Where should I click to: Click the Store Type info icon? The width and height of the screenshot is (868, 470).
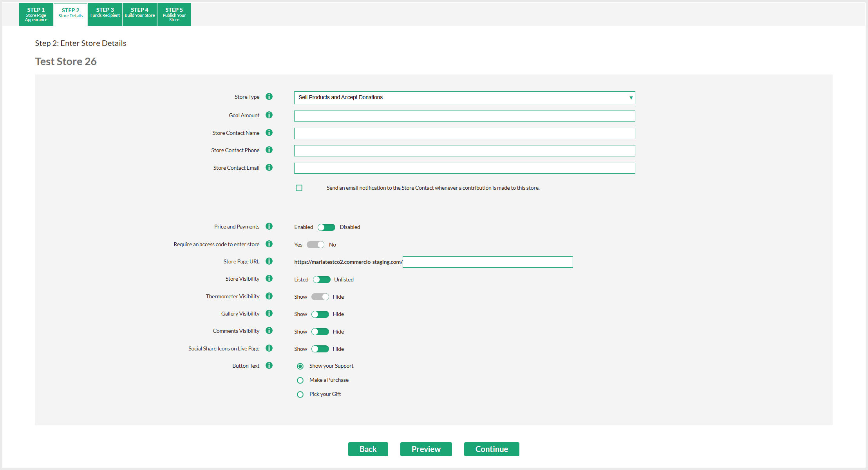pyautogui.click(x=269, y=96)
